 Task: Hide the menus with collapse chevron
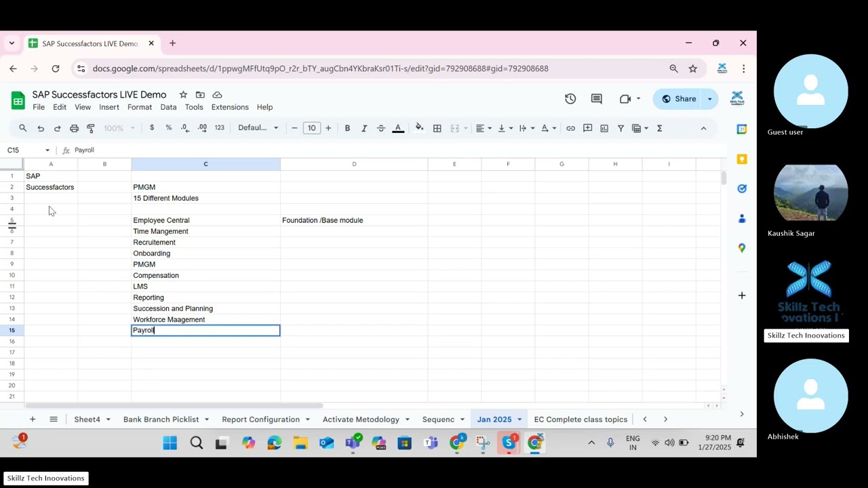pos(703,128)
